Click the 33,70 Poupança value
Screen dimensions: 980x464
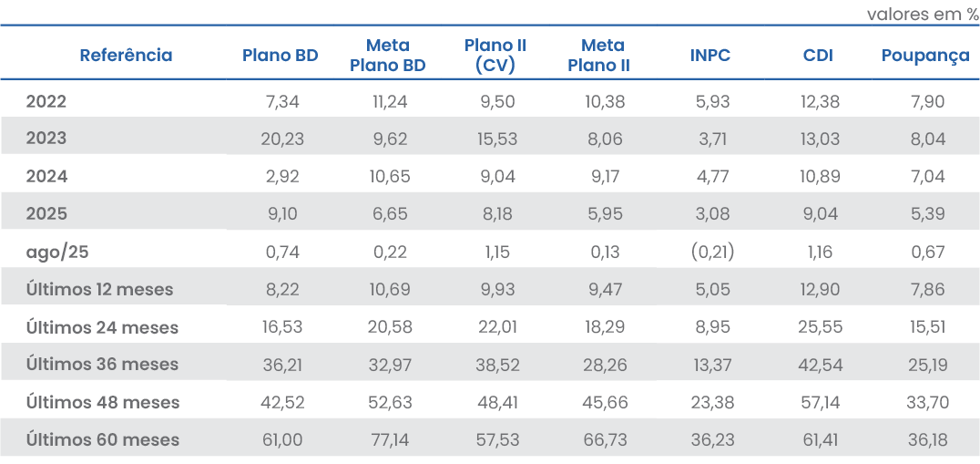coord(928,402)
